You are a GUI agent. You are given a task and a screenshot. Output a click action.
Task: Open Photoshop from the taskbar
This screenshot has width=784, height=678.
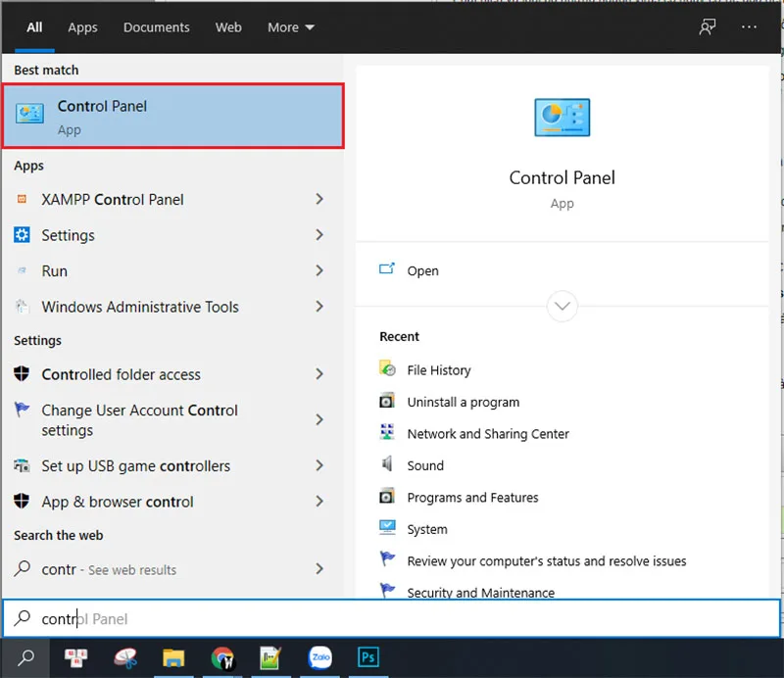(x=368, y=657)
